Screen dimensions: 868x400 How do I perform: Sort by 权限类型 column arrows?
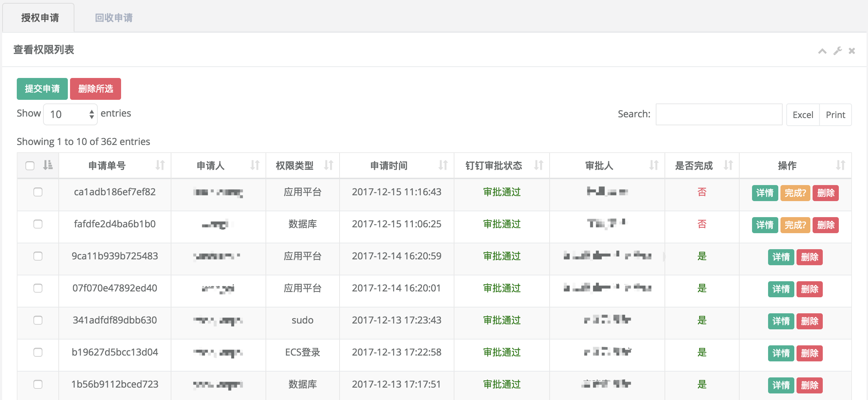coord(329,165)
